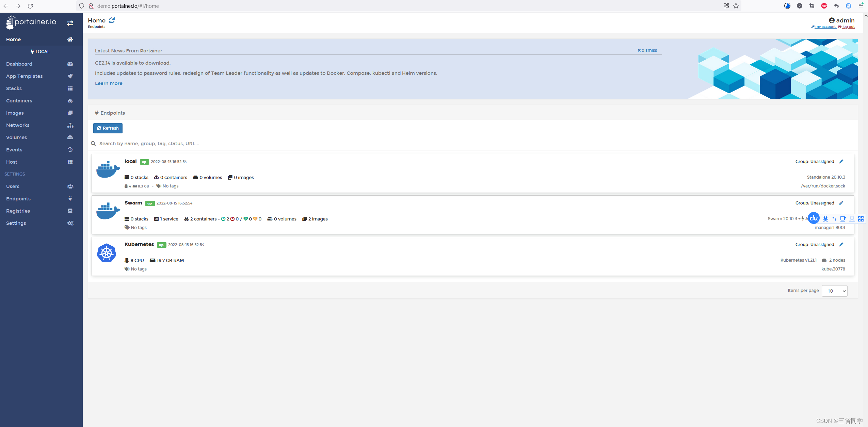Click the LOCAL endpoint label in sidebar
The height and width of the screenshot is (427, 868).
pos(40,52)
